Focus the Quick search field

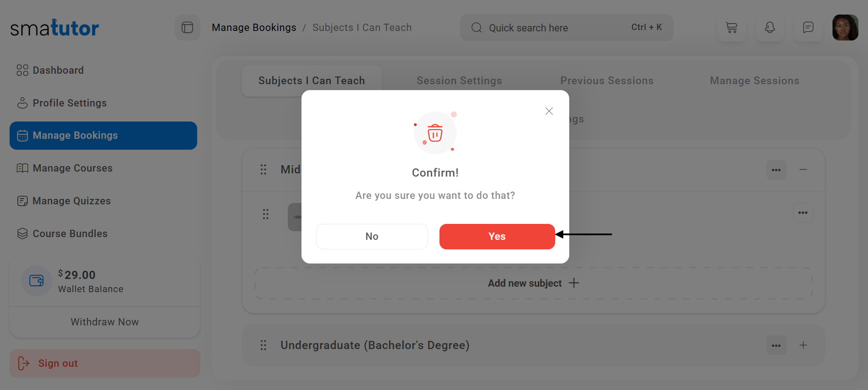pos(556,28)
